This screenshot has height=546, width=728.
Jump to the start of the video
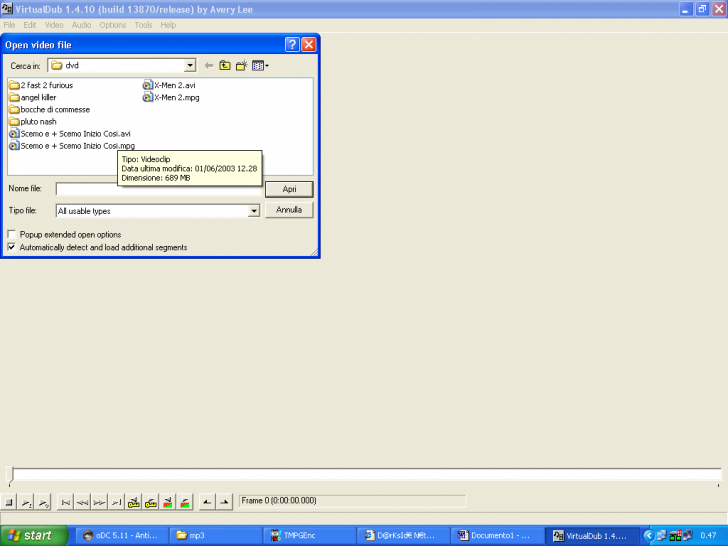(65, 502)
